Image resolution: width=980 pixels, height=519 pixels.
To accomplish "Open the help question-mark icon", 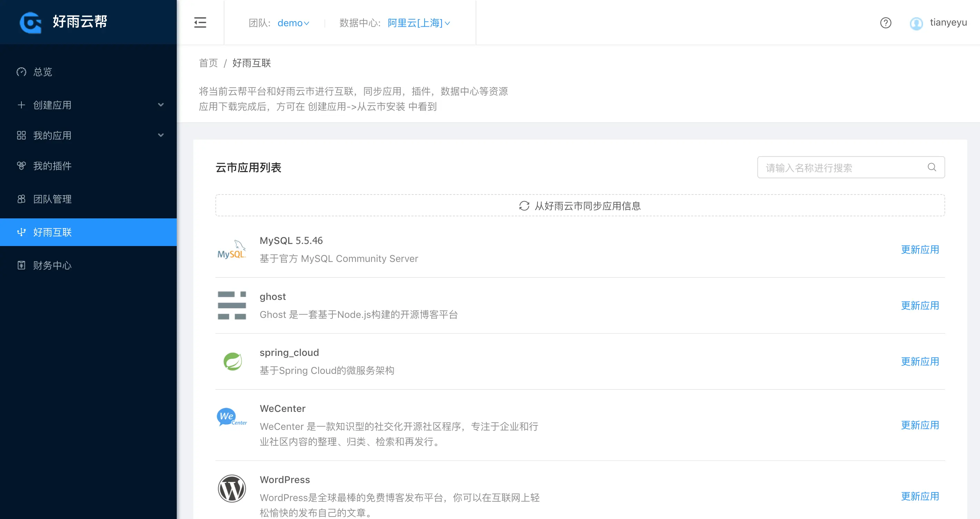I will click(x=885, y=23).
